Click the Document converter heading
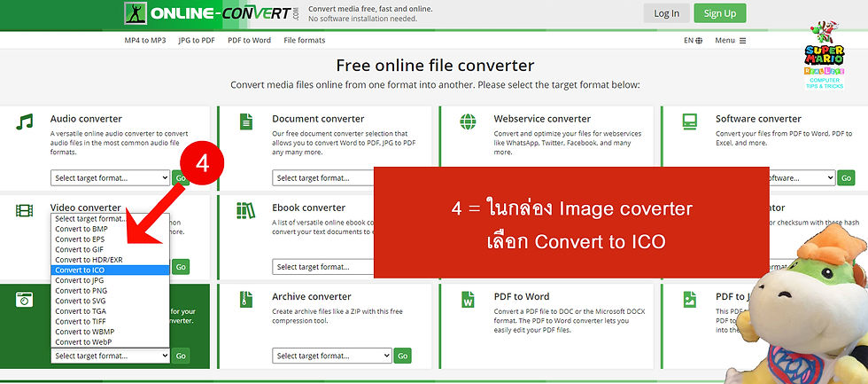This screenshot has width=868, height=384. 318,119
